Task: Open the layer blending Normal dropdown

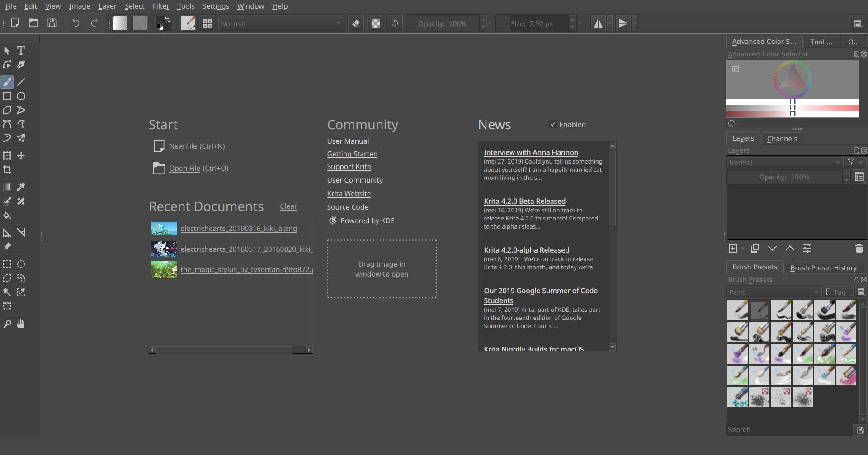Action: click(x=784, y=162)
